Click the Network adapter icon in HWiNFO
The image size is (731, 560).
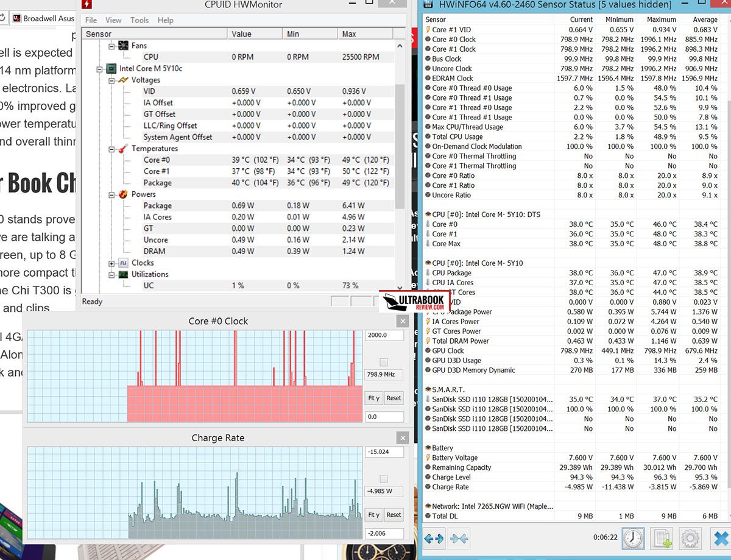pyautogui.click(x=428, y=506)
